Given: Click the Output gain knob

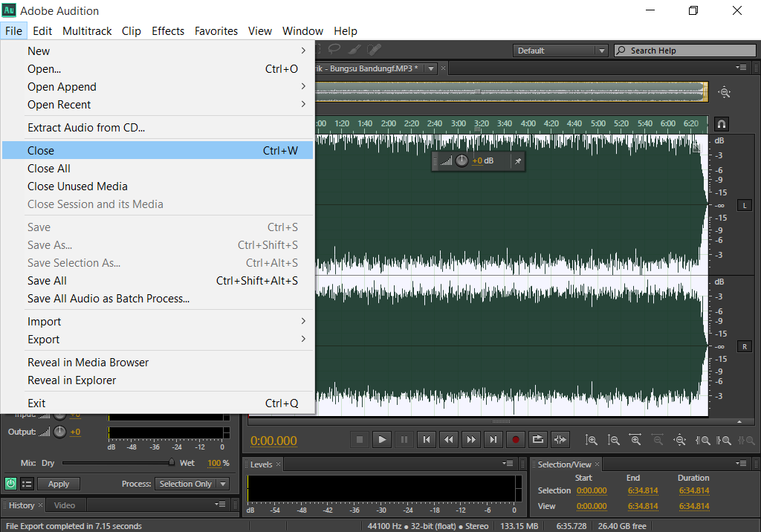Looking at the screenshot, I should [59, 432].
